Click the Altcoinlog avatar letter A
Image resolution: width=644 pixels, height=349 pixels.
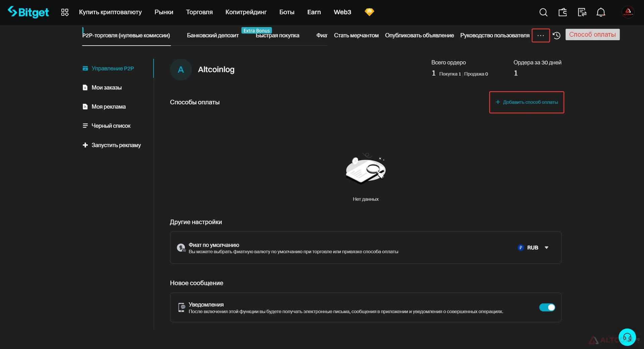coord(181,70)
